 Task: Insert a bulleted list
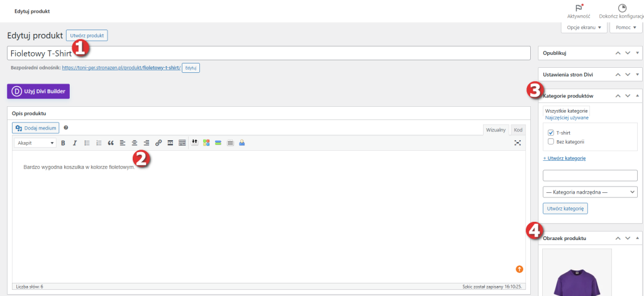pos(87,143)
